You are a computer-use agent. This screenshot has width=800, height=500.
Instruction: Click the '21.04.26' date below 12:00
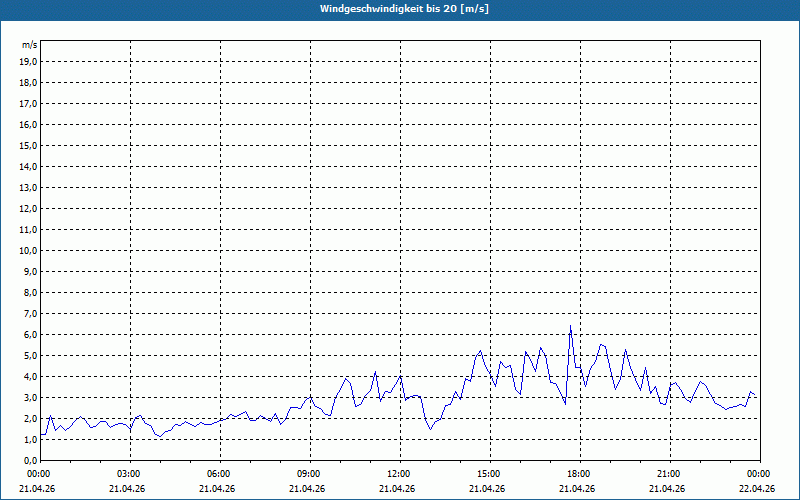tap(397, 488)
